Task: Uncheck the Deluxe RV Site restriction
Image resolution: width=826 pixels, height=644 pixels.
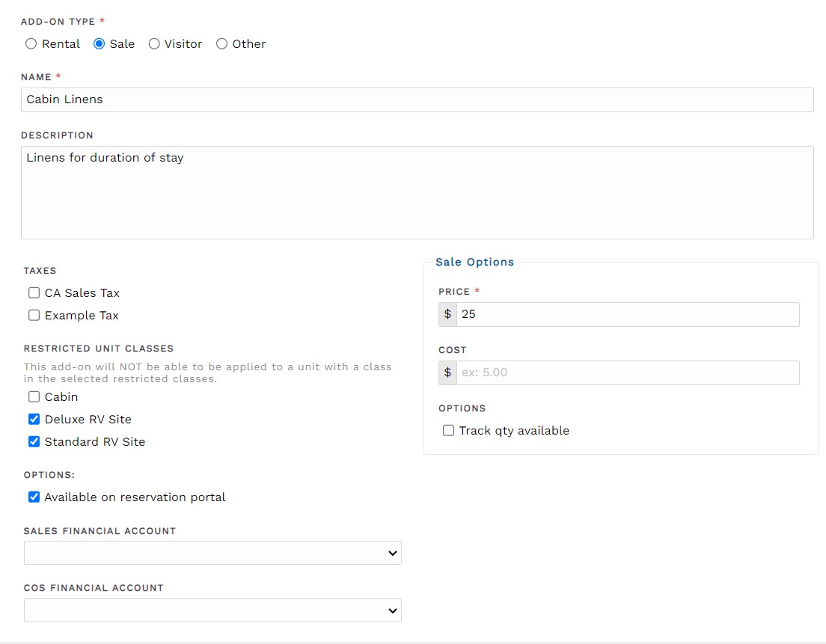Action: [34, 420]
